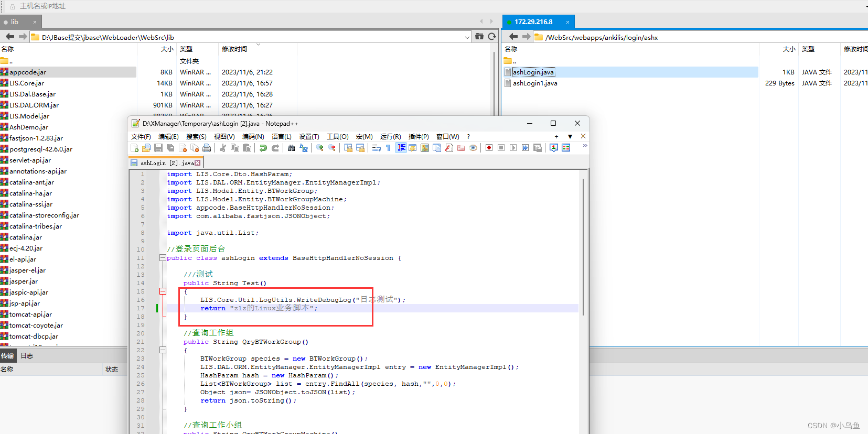Open Find with binoculars icon
Image resolution: width=868 pixels, height=434 pixels.
point(291,148)
